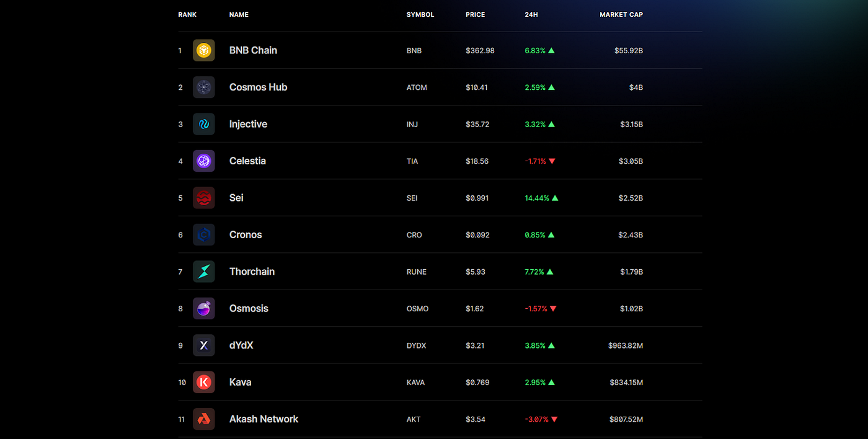Click the $834.15M market cap value
Screen dimensions: 868x439
626,383
